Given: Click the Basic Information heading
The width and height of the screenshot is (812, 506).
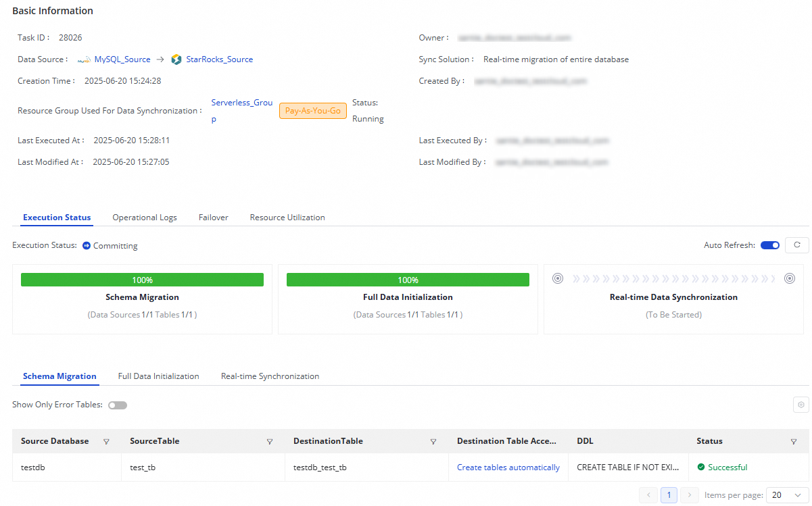Looking at the screenshot, I should (53, 11).
